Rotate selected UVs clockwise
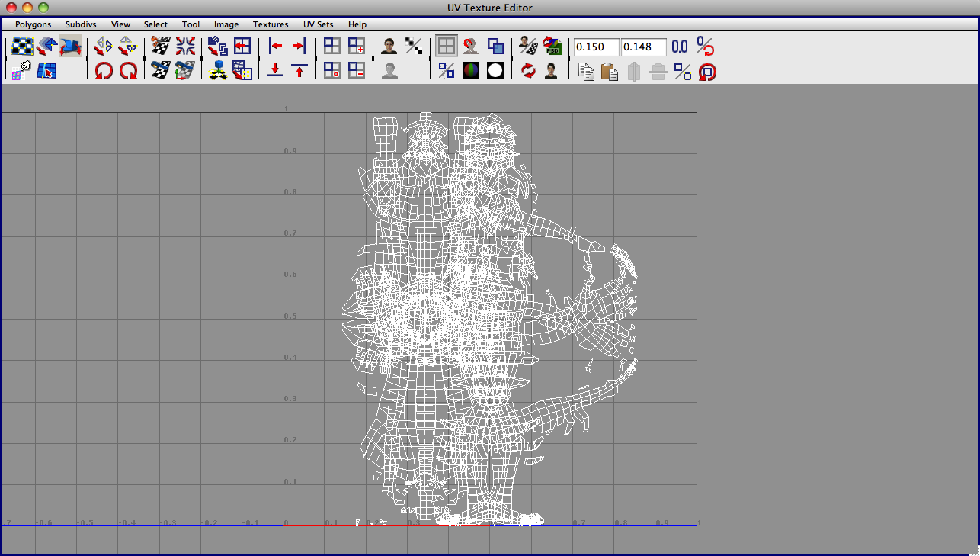This screenshot has height=556, width=980. click(129, 70)
